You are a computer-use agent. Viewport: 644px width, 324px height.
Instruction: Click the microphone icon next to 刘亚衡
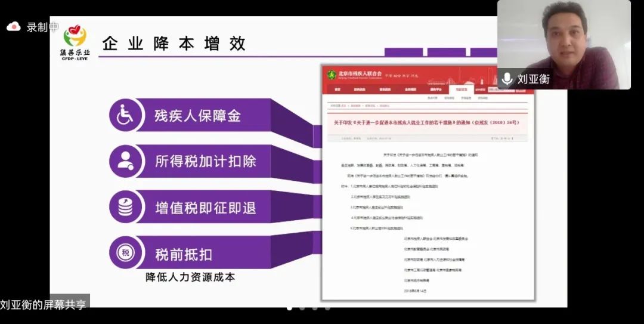coord(507,79)
